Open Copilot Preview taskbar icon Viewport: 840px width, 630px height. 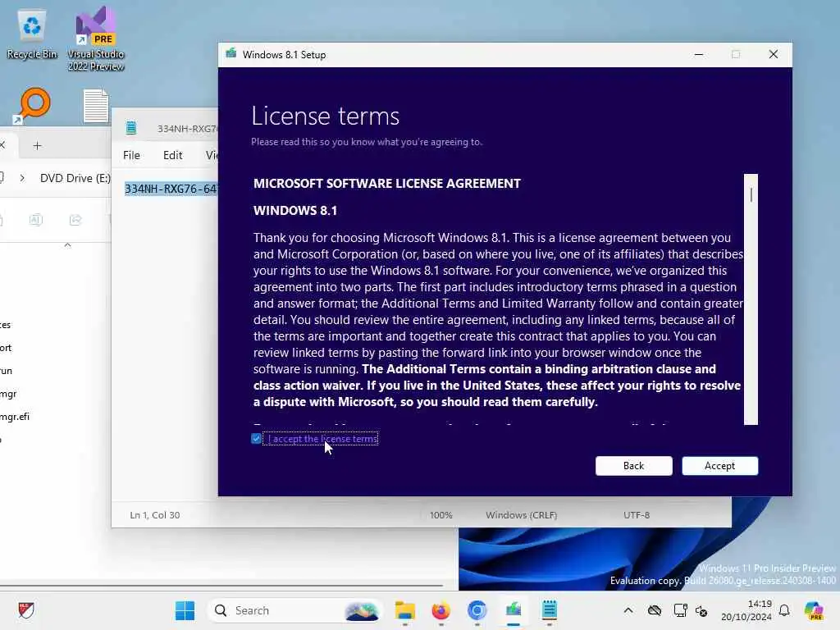(x=815, y=610)
